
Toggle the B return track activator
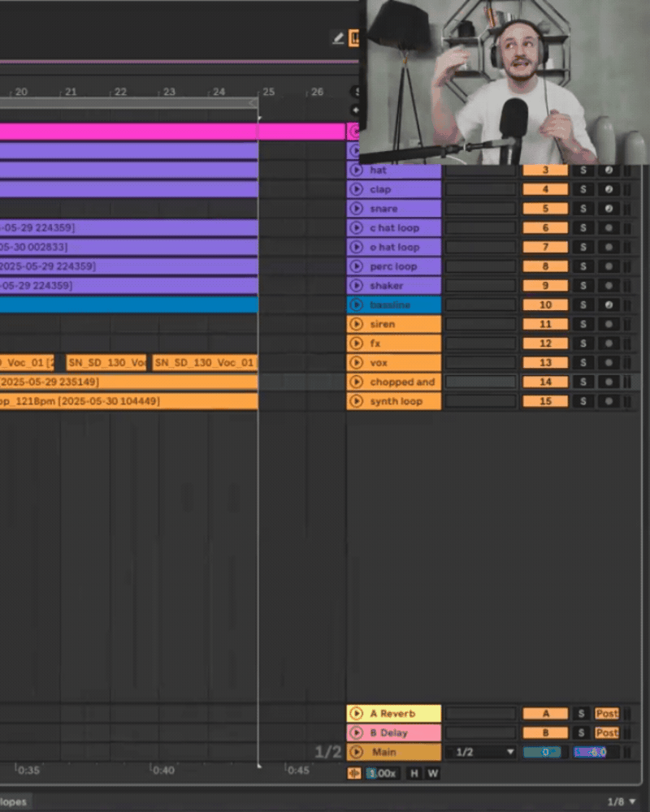click(x=545, y=732)
